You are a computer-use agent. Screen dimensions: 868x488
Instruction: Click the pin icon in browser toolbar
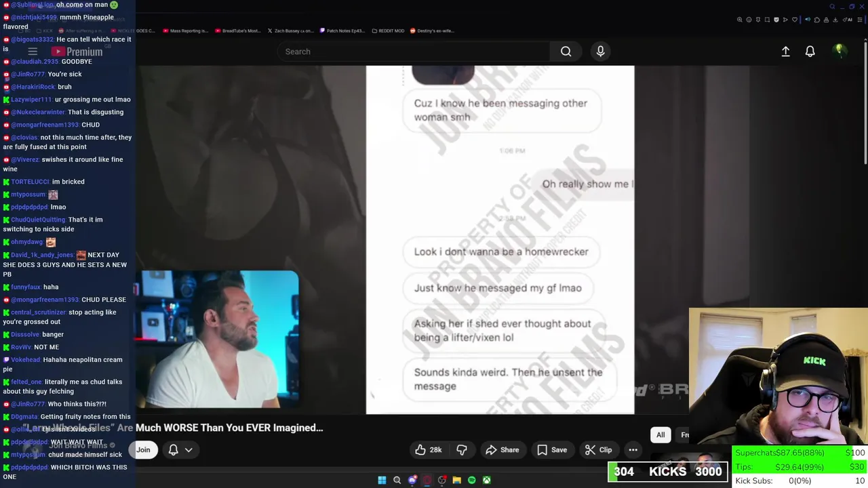(x=758, y=20)
